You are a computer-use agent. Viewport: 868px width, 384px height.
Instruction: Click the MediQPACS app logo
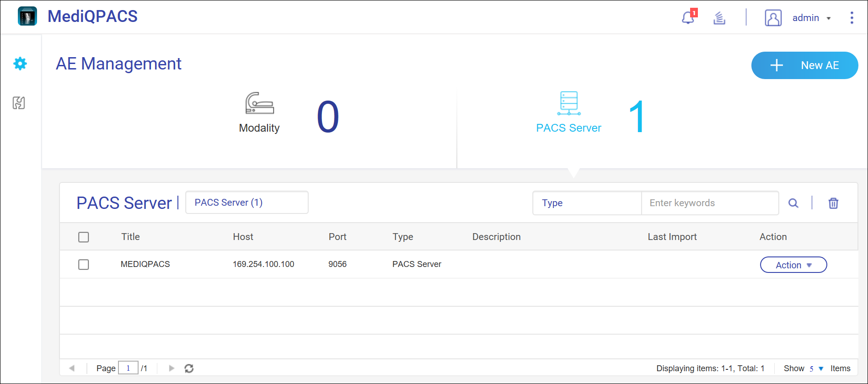click(x=27, y=16)
